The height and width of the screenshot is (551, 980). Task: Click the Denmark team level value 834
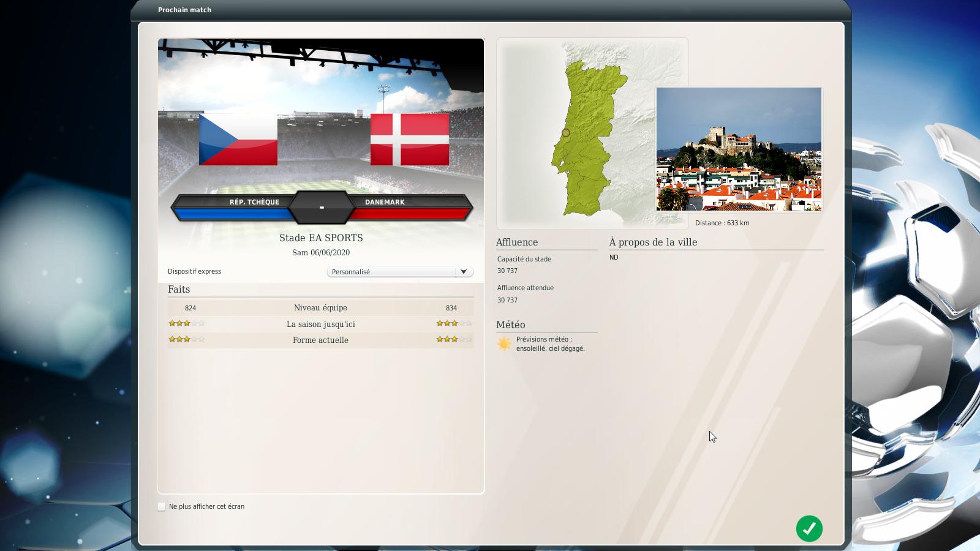tap(451, 308)
